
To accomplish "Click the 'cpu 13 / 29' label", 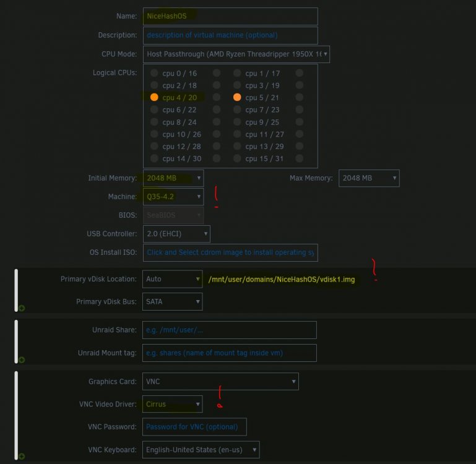I will click(264, 146).
